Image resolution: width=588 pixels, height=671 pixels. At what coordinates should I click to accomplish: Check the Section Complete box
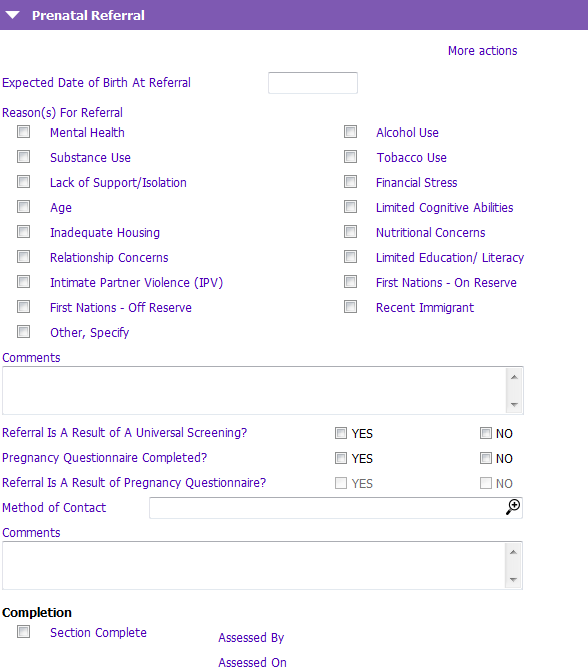click(x=24, y=632)
